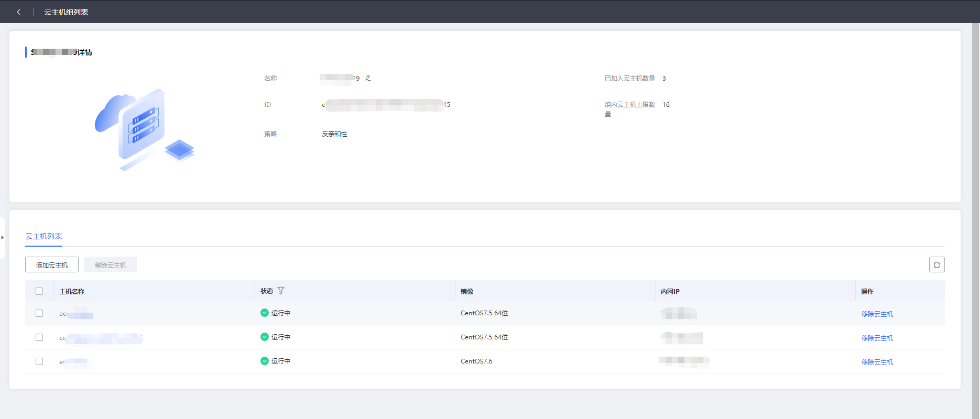
Task: Open the 状态 column filter
Action: [281, 291]
